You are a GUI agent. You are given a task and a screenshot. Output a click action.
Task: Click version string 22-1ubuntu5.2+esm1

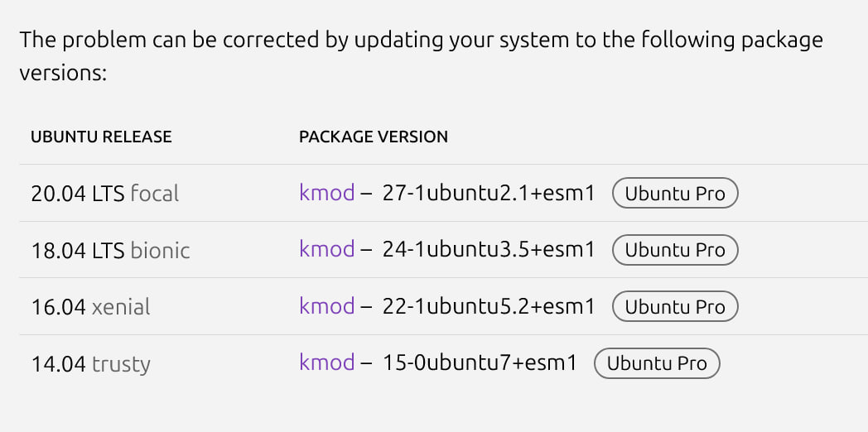coord(489,306)
